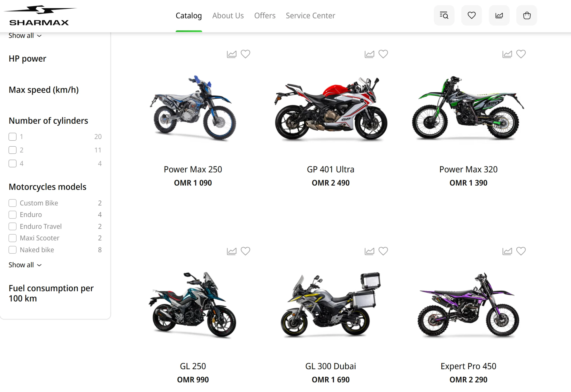This screenshot has height=392, width=571.
Task: Open the GL 250 product link
Action: 193,366
